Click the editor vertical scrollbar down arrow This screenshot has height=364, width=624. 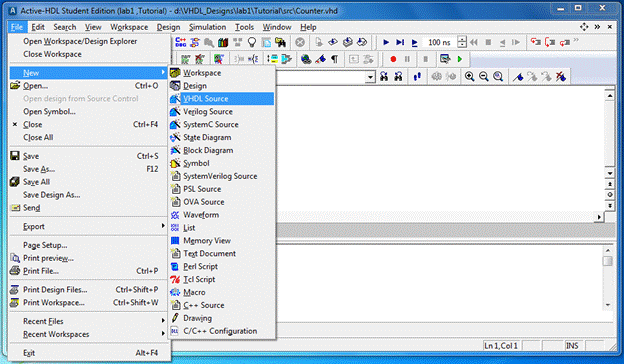[610, 173]
